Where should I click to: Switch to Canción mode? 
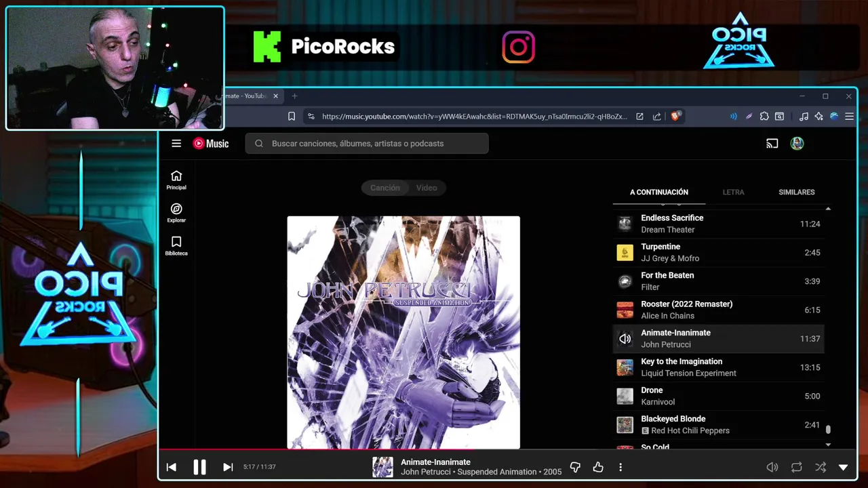click(x=385, y=188)
